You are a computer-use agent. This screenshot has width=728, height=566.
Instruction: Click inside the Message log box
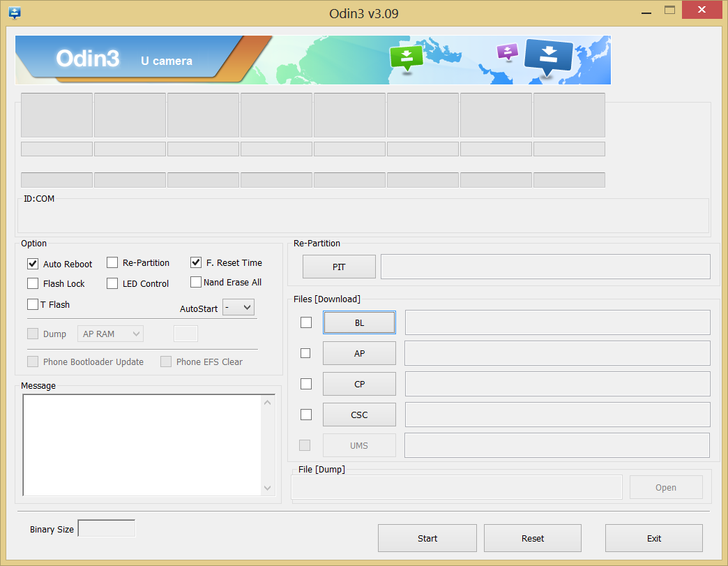pyautogui.click(x=142, y=445)
